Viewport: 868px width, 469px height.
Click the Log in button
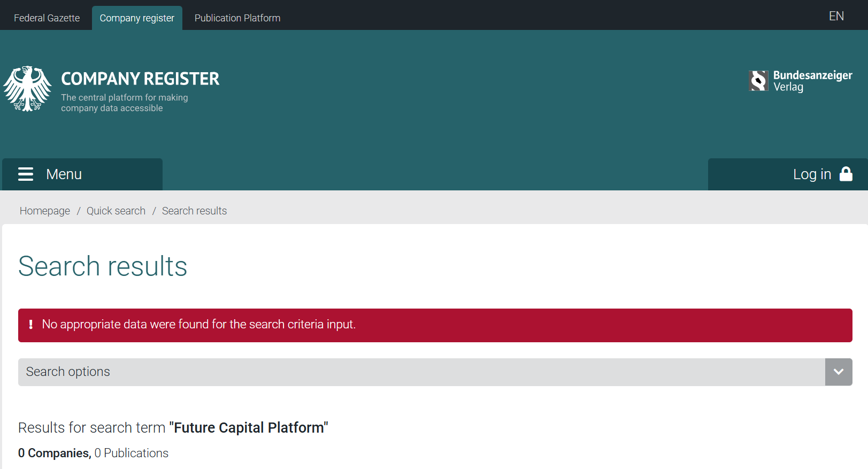tap(788, 174)
